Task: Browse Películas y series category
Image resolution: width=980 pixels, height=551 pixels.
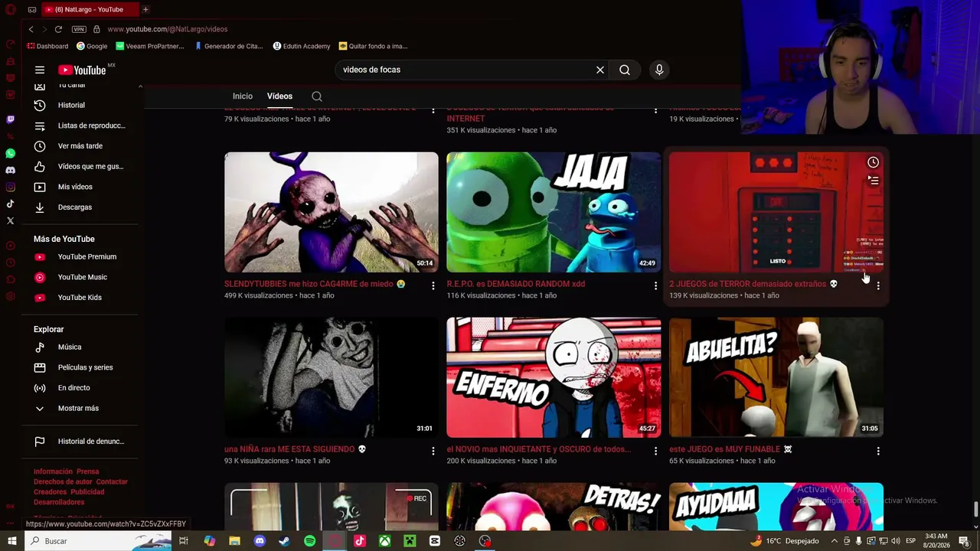Action: coord(80,367)
